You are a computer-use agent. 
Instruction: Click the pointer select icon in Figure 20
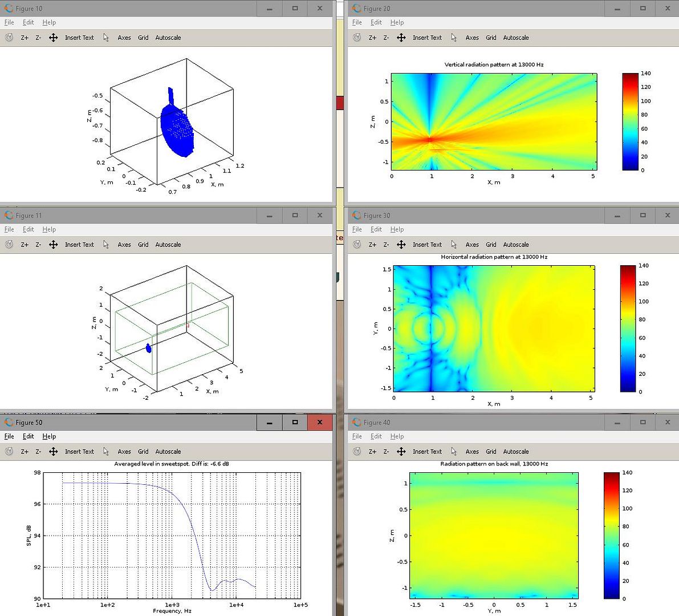pos(454,38)
